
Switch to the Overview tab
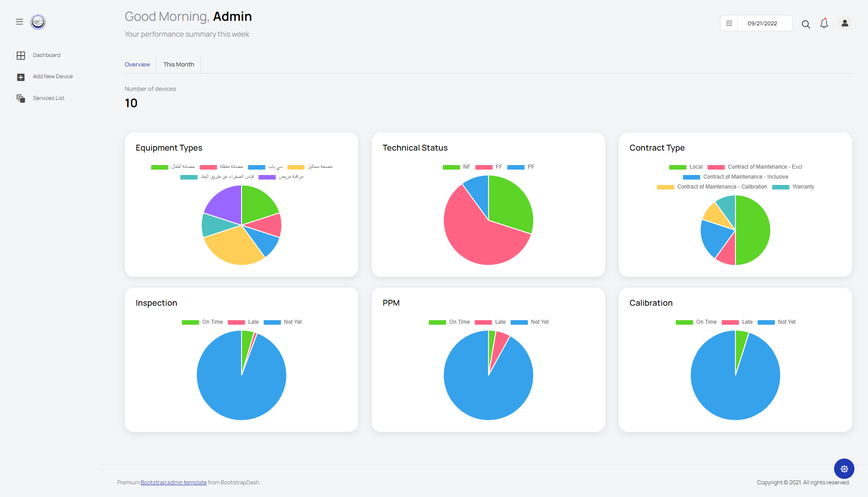pos(138,65)
